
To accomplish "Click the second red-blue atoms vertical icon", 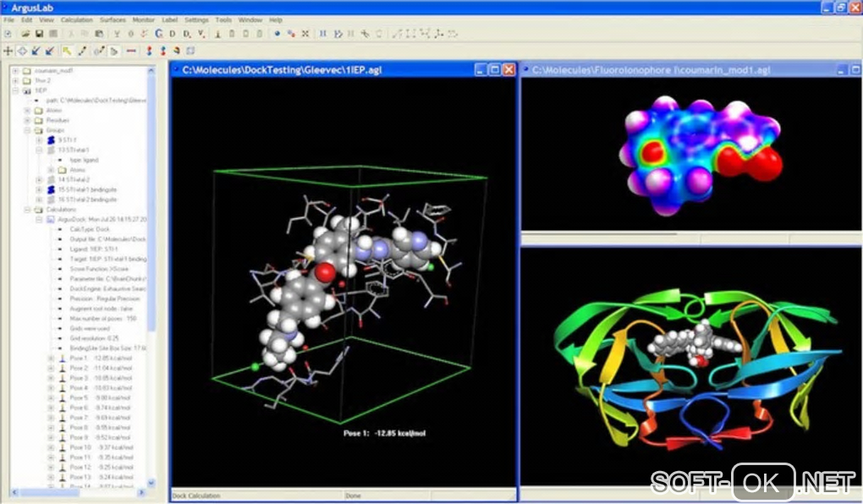I will [x=163, y=51].
